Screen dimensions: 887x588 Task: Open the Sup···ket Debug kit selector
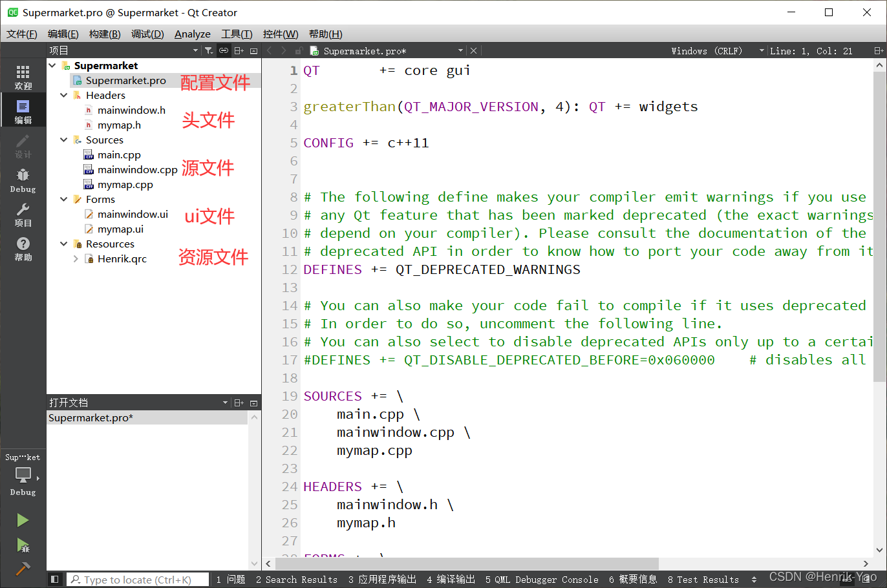(x=23, y=475)
